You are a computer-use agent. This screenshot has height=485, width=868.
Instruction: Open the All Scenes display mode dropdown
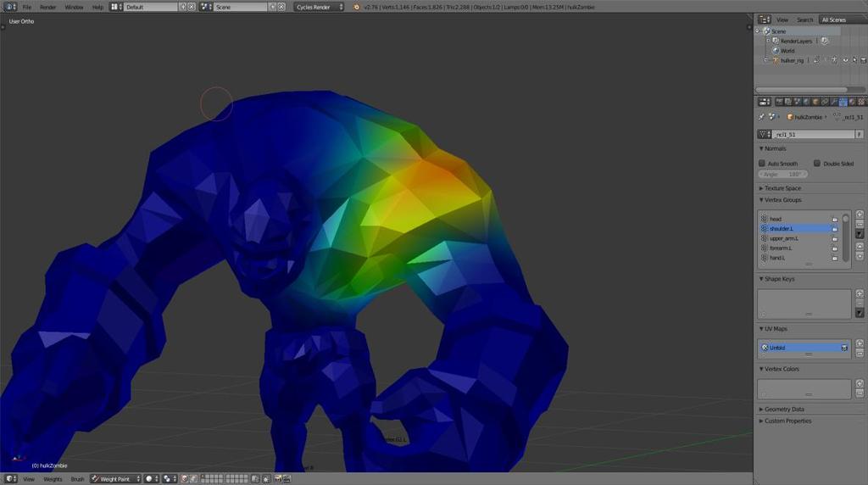(x=843, y=20)
